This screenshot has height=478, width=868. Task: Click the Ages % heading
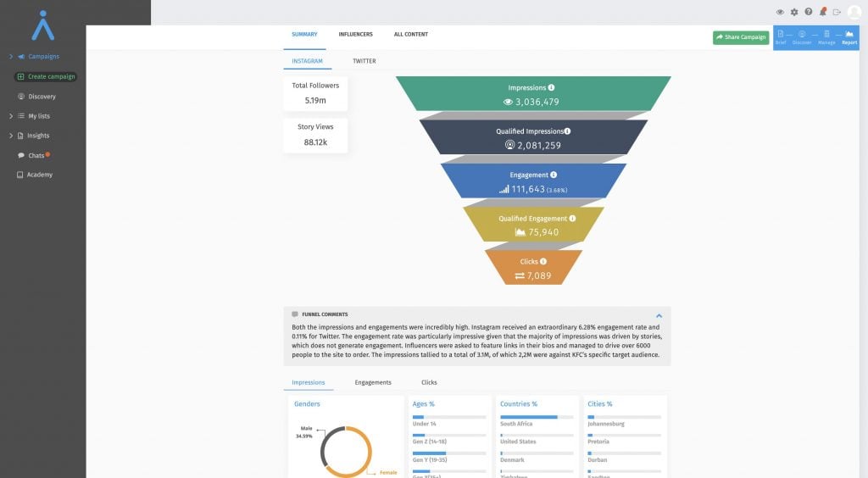pos(424,404)
